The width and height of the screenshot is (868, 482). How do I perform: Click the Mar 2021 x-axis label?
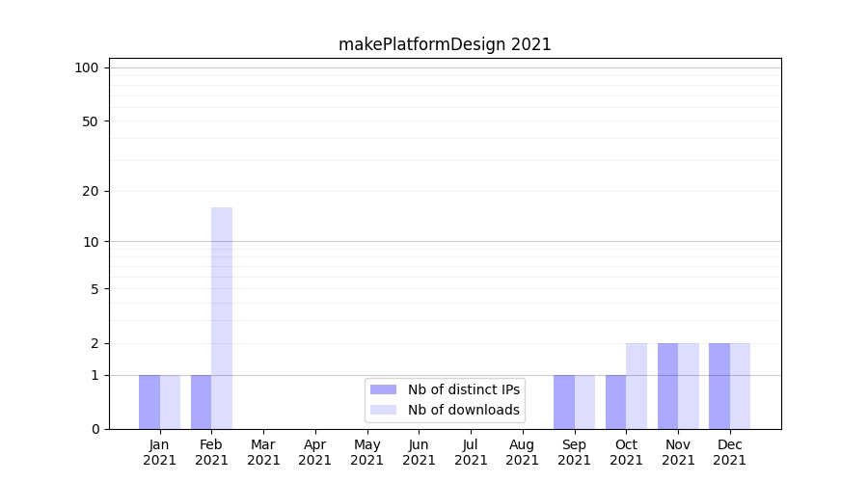pyautogui.click(x=263, y=452)
